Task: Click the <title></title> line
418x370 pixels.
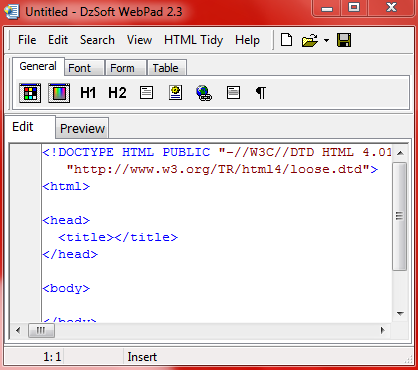Action: click(x=118, y=237)
